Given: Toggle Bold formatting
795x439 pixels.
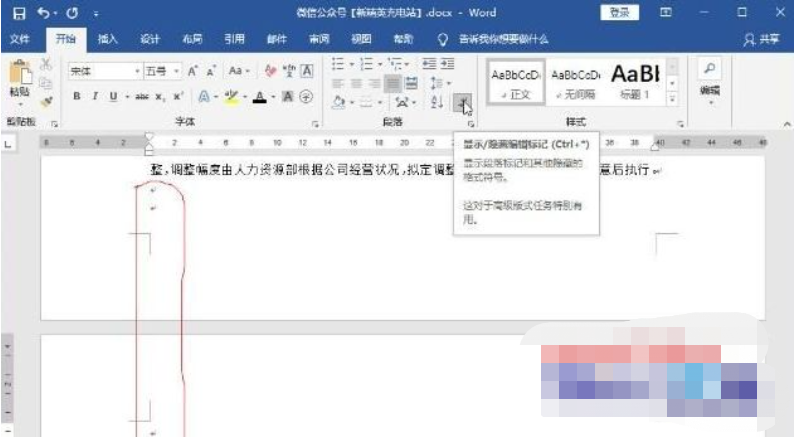Looking at the screenshot, I should (x=77, y=97).
